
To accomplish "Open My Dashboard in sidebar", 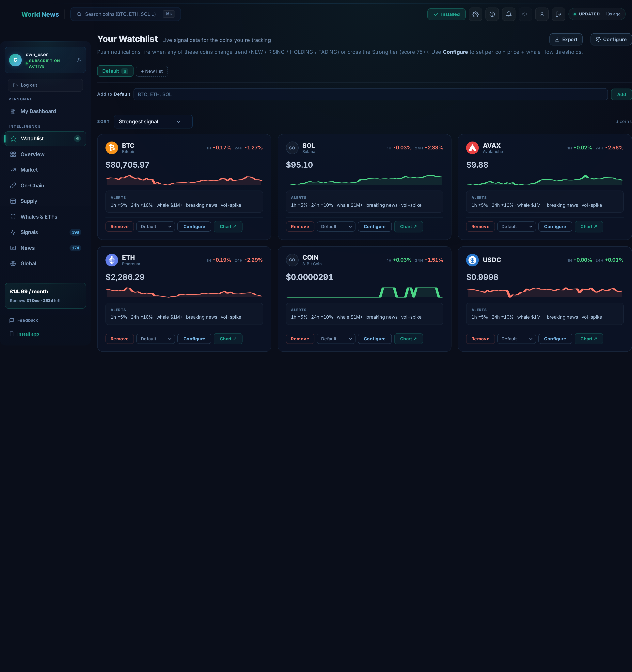I will pyautogui.click(x=45, y=111).
